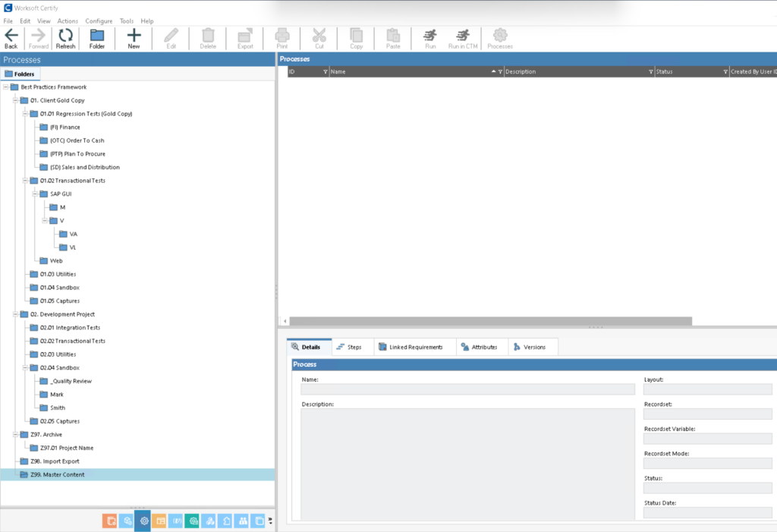Click the Delete trash toolbar icon
Image resolution: width=777 pixels, height=532 pixels.
pos(208,39)
